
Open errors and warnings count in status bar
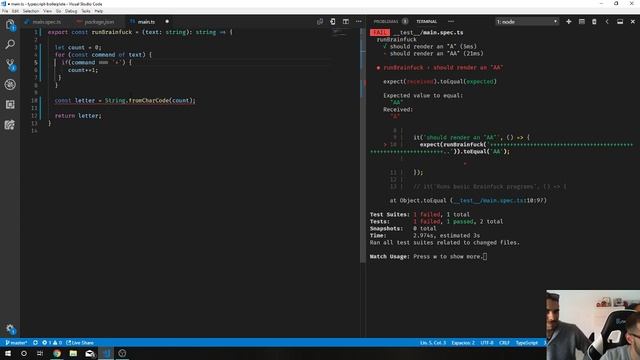(x=52, y=343)
